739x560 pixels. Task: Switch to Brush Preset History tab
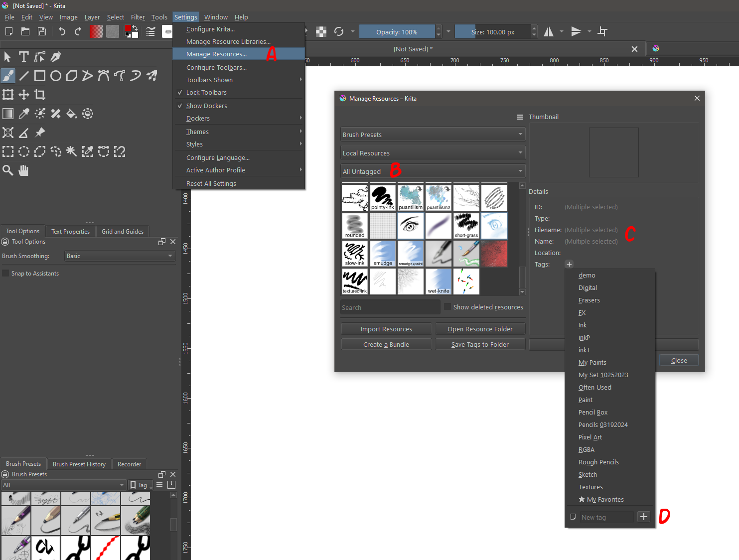[x=79, y=464]
